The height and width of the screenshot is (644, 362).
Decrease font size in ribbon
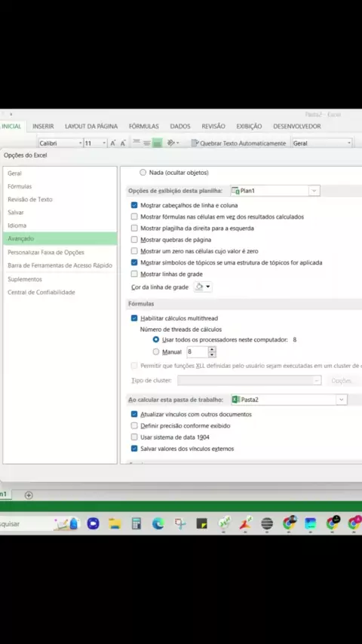pyautogui.click(x=122, y=143)
